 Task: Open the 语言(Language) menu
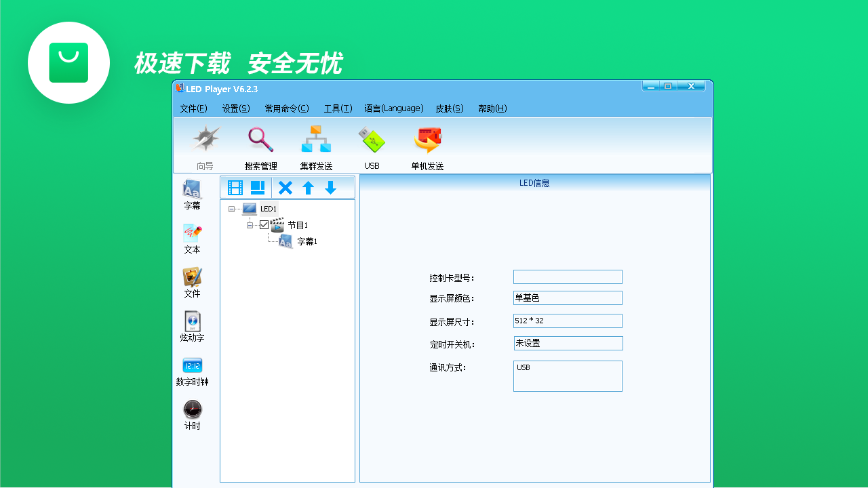394,108
